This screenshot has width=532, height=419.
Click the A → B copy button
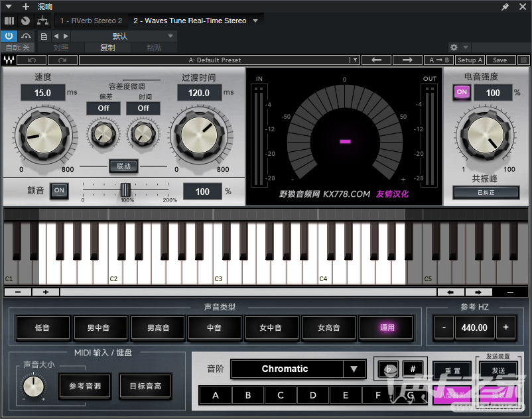click(439, 60)
